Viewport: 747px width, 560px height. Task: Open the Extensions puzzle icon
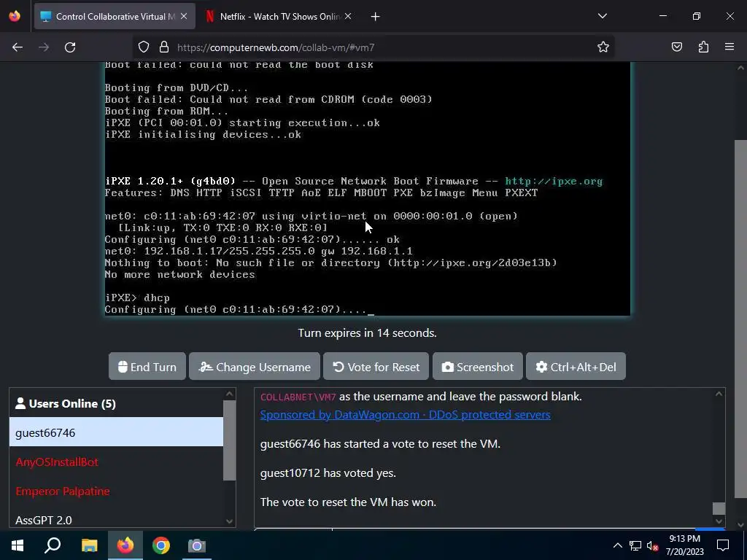pyautogui.click(x=703, y=47)
